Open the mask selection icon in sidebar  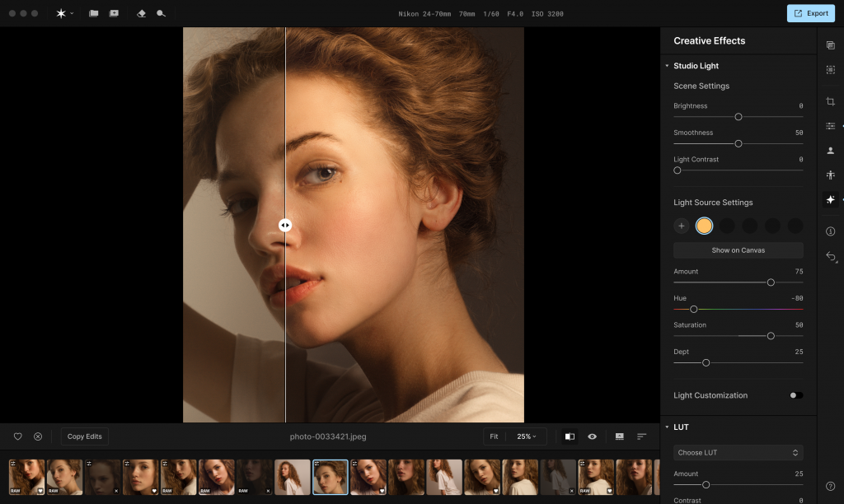pos(831,70)
